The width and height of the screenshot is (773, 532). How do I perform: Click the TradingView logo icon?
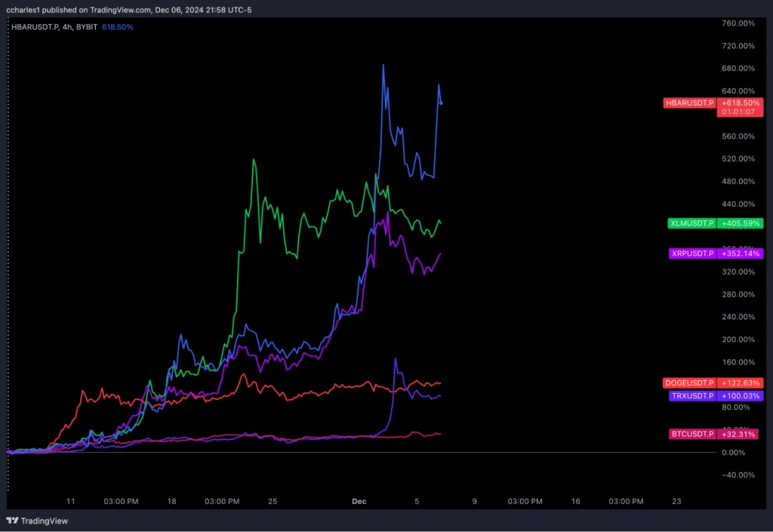click(12, 521)
